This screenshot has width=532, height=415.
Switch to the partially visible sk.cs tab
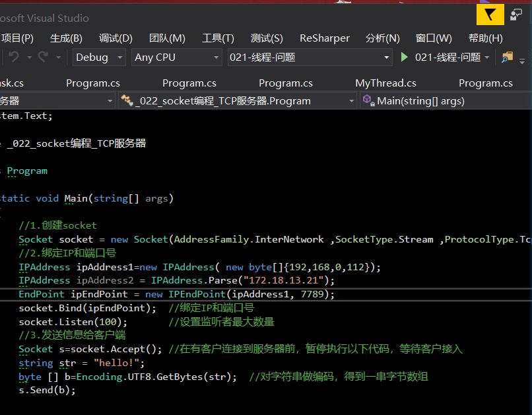point(12,83)
